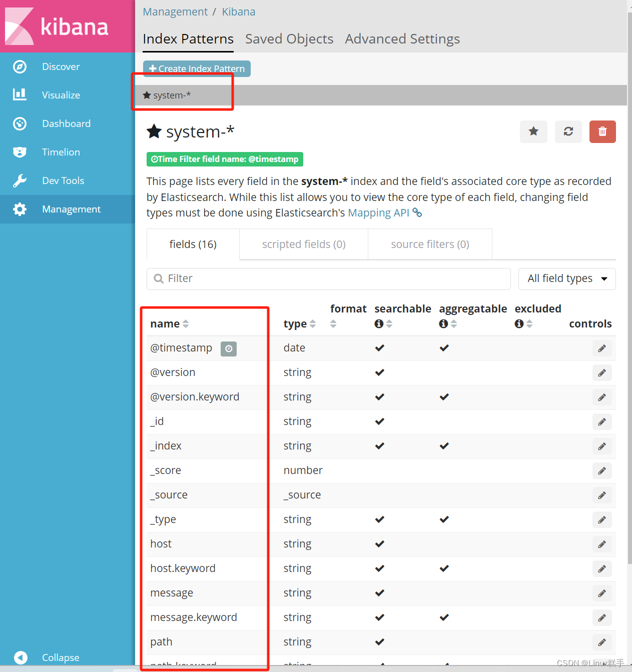The width and height of the screenshot is (632, 672).
Task: Click the message.keyword field name
Action: tap(194, 617)
